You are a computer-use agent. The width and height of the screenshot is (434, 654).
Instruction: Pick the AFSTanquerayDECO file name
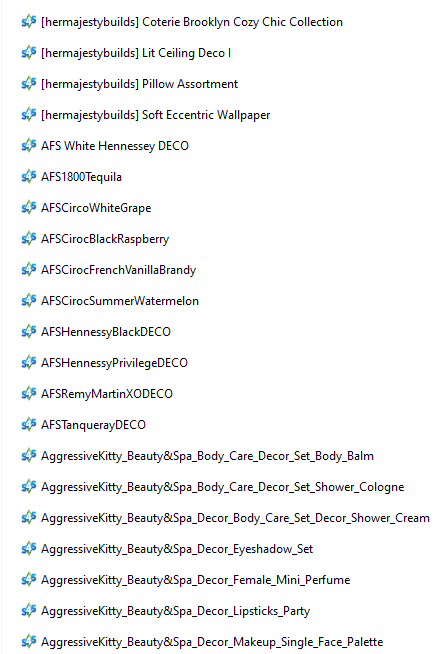[93, 425]
